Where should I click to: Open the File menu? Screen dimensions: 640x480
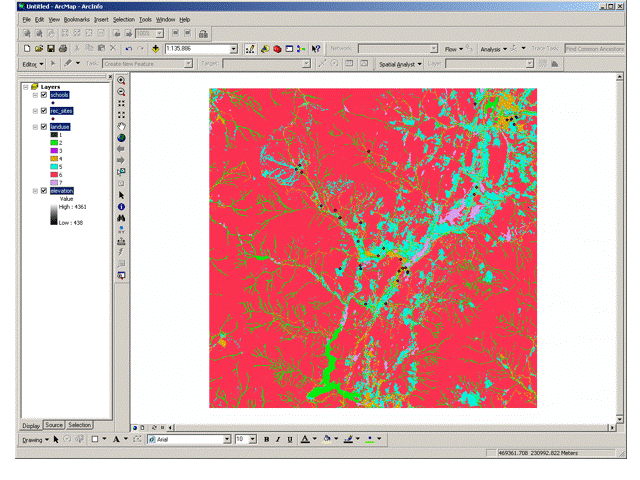pyautogui.click(x=27, y=20)
